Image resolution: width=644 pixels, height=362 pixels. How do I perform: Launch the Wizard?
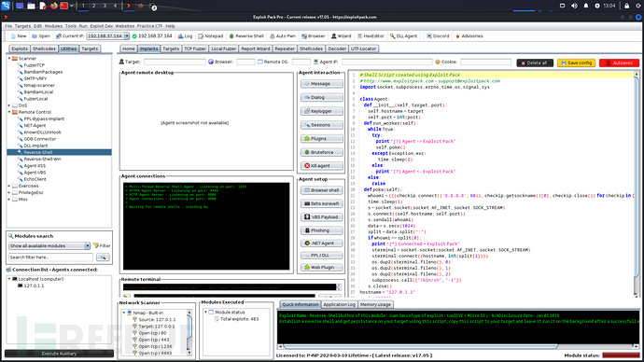341,36
